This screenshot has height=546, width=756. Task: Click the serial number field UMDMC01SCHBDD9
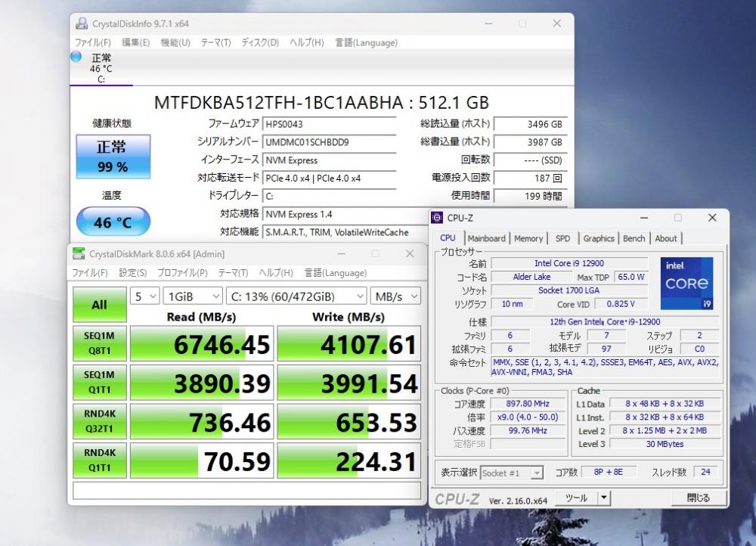(329, 142)
